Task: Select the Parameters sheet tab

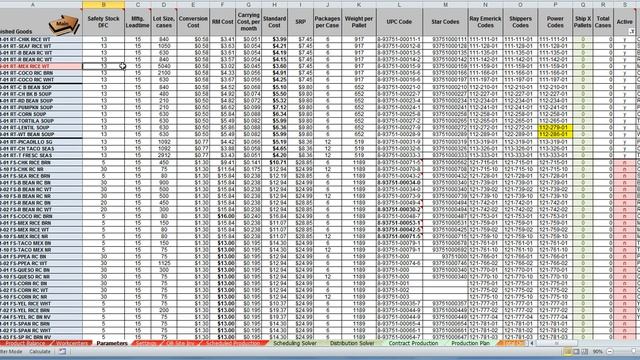Action: (x=112, y=343)
